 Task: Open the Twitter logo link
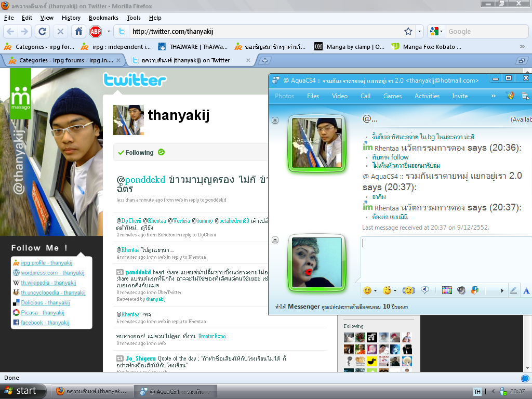pos(135,81)
